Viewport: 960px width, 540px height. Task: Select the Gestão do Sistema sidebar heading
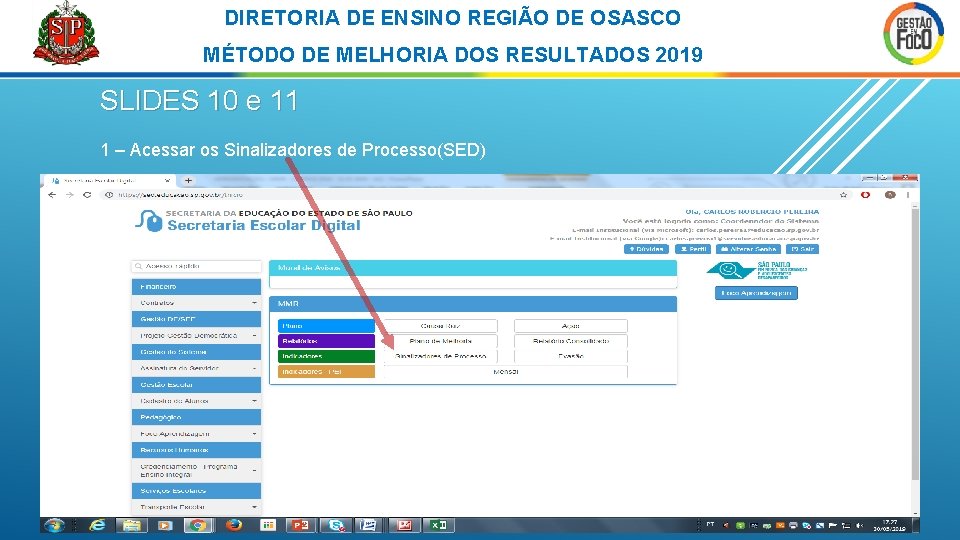(x=196, y=352)
